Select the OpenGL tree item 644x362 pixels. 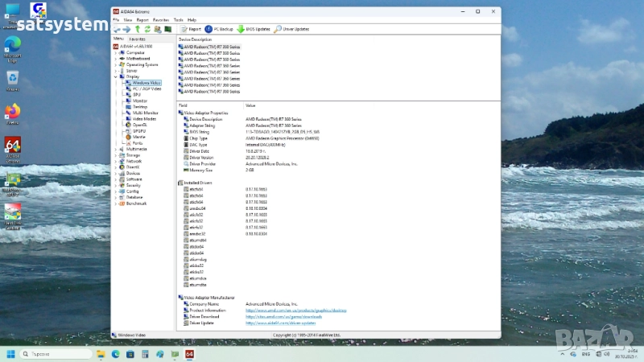coord(139,125)
